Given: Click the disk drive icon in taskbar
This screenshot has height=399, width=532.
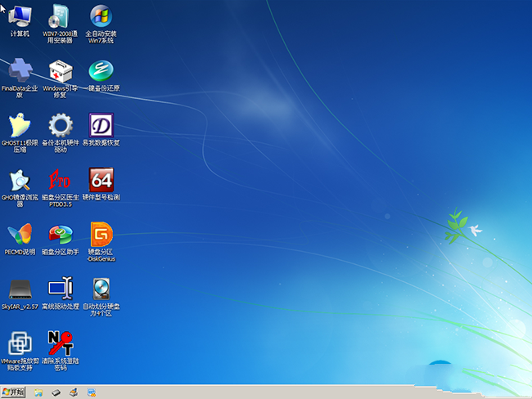Looking at the screenshot, I should pos(56,392).
